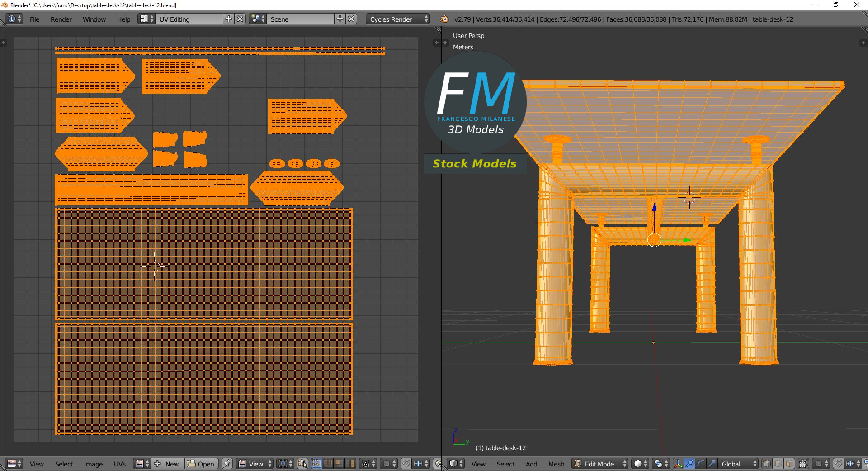Open the Render menu
Viewport: 868px width, 471px height.
(61, 19)
